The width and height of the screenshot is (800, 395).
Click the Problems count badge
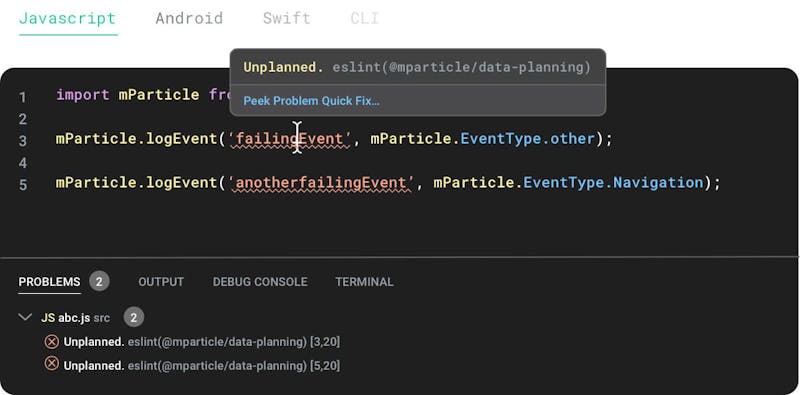click(99, 282)
